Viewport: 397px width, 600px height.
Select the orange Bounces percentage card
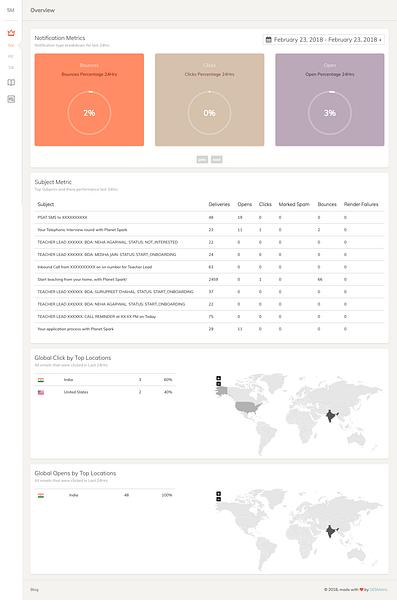tap(89, 99)
